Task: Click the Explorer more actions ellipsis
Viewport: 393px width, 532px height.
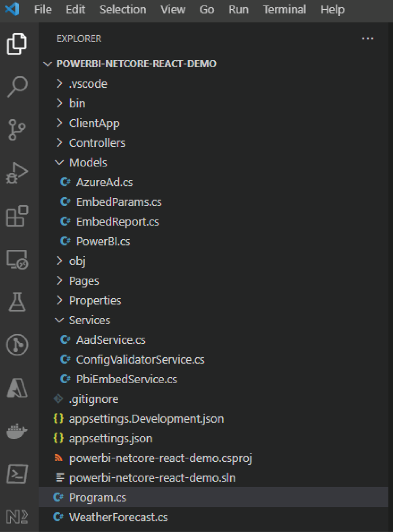Action: [x=367, y=39]
